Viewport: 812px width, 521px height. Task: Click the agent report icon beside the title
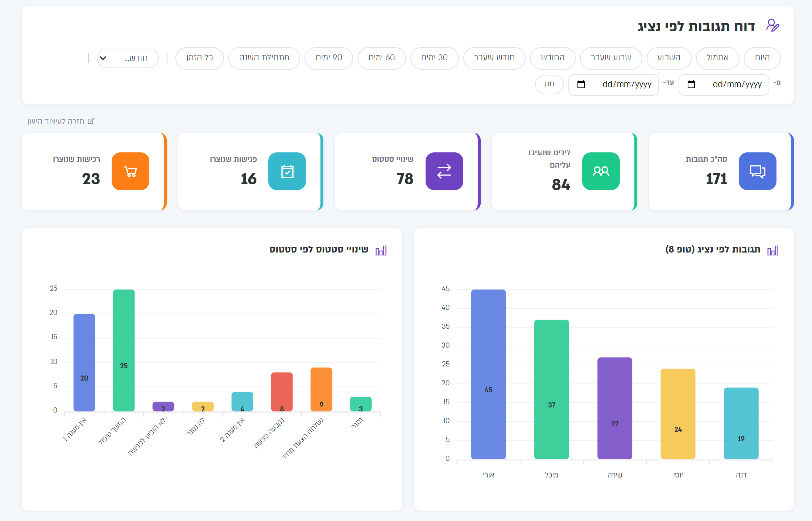point(772,26)
